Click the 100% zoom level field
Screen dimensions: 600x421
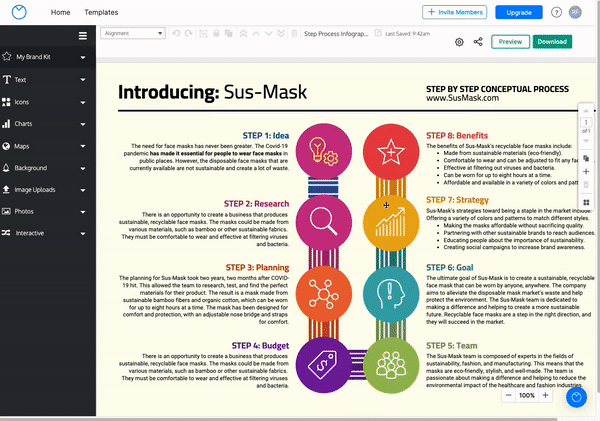click(527, 395)
